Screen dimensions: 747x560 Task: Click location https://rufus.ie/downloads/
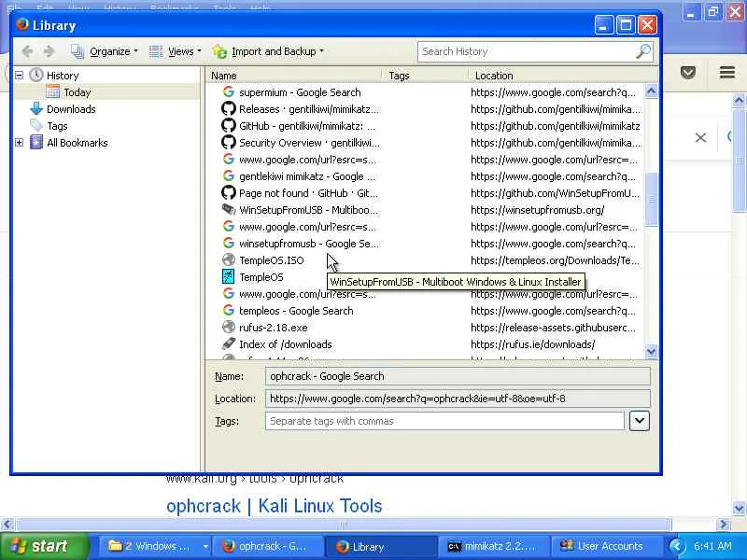[532, 344]
